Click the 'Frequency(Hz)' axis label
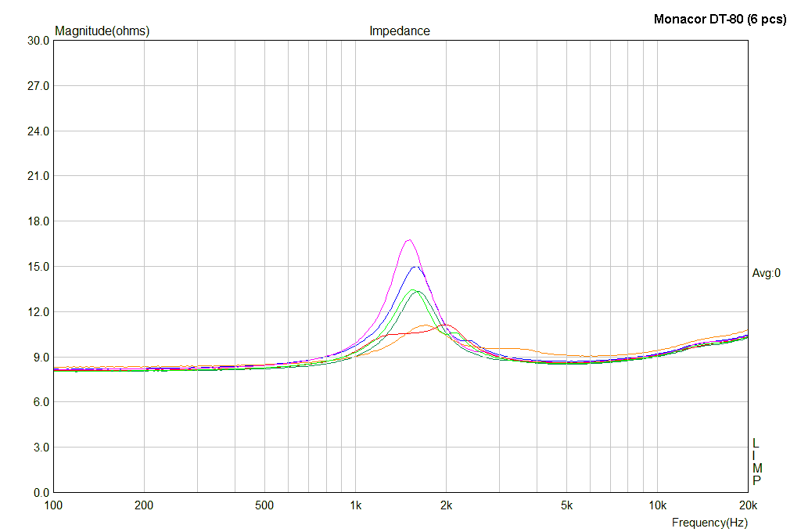 (x=709, y=523)
